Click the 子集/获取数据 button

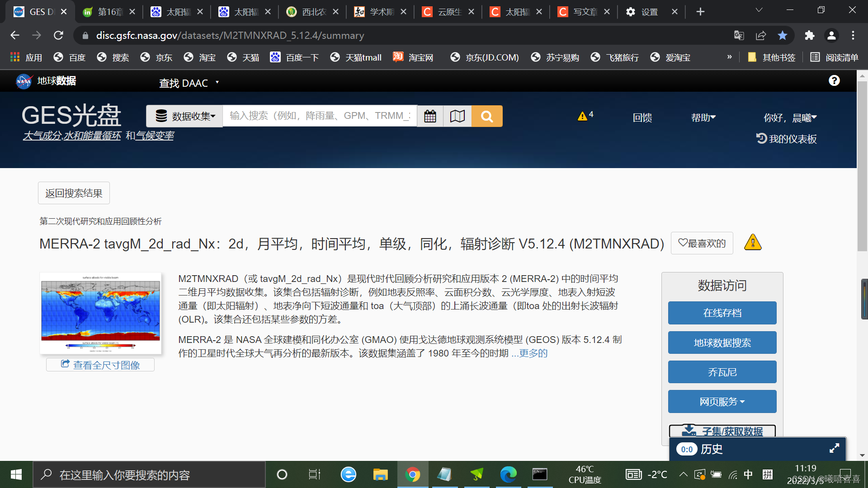722,431
